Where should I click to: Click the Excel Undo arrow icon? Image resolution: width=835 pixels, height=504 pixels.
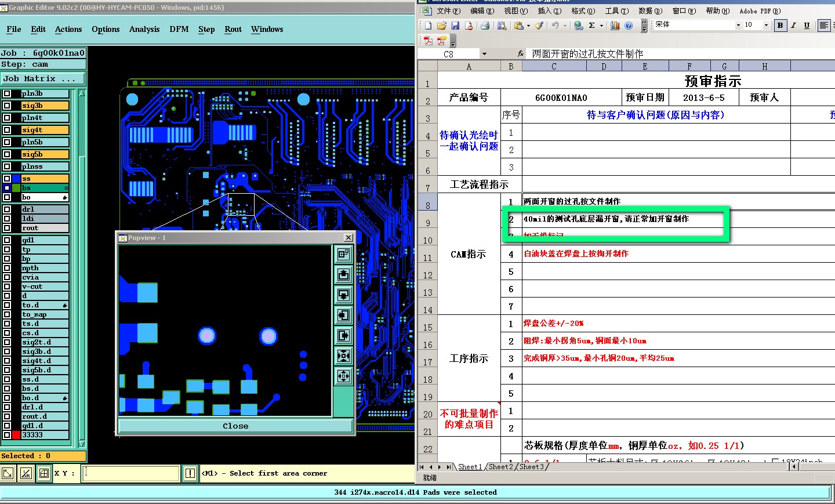click(556, 25)
